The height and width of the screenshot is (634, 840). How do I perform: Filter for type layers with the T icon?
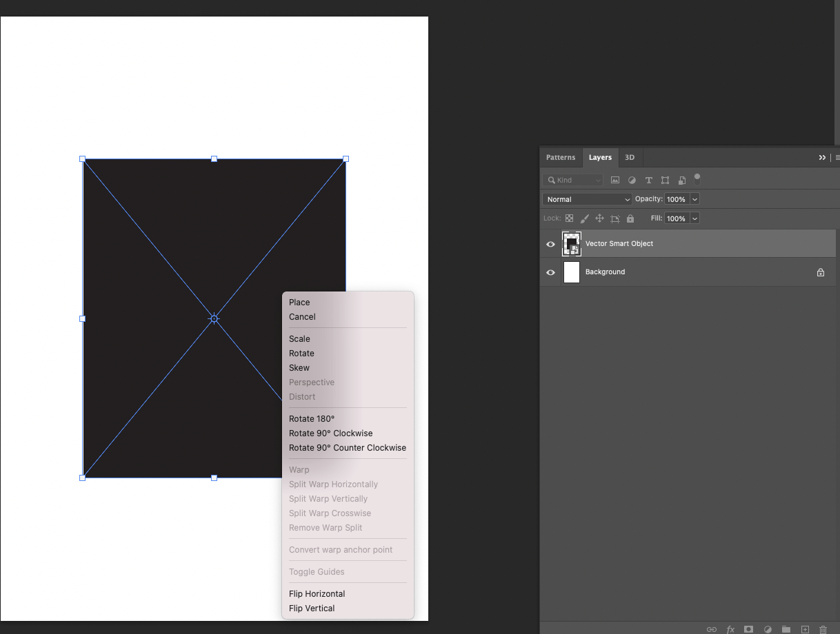[x=648, y=180]
